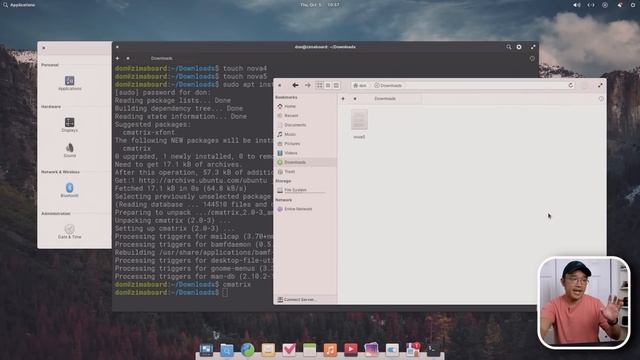This screenshot has height=360, width=640.
Task: Reload the Downloads folder in Files
Action: (571, 85)
